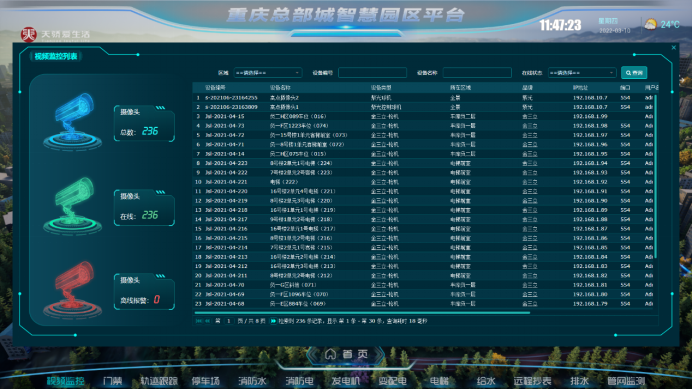Click IP address 192.168.1.79
Viewport: 693px width, 390px height.
point(590,304)
